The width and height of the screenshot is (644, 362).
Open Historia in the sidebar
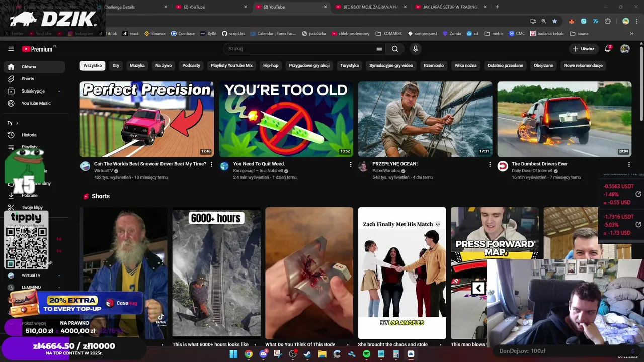[x=34, y=135]
